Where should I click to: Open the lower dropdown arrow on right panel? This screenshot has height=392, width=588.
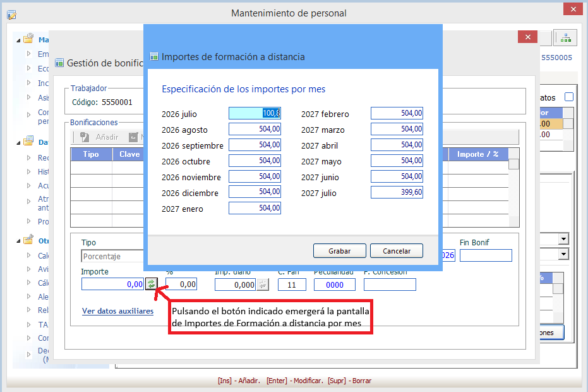pos(563,254)
